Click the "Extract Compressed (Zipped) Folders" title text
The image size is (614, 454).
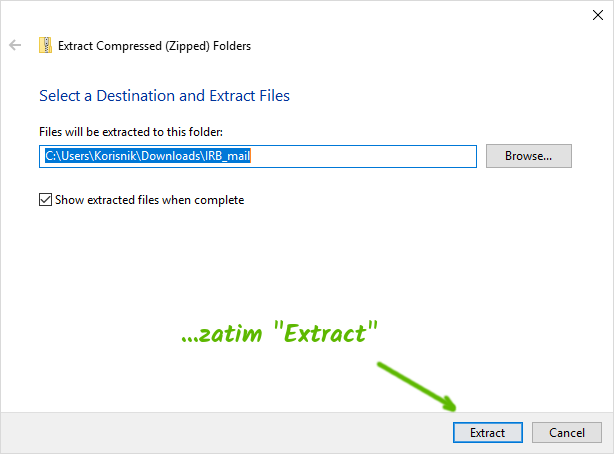pos(154,45)
